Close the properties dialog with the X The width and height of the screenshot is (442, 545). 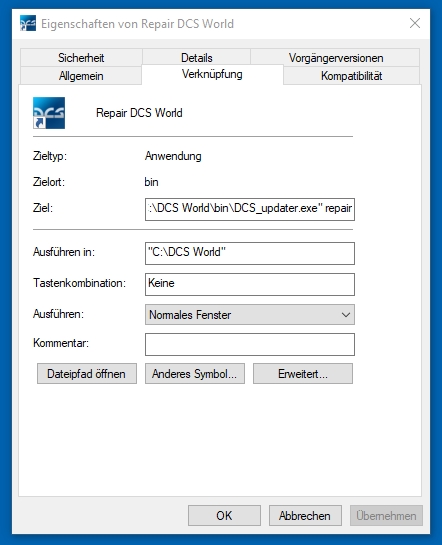coord(415,23)
